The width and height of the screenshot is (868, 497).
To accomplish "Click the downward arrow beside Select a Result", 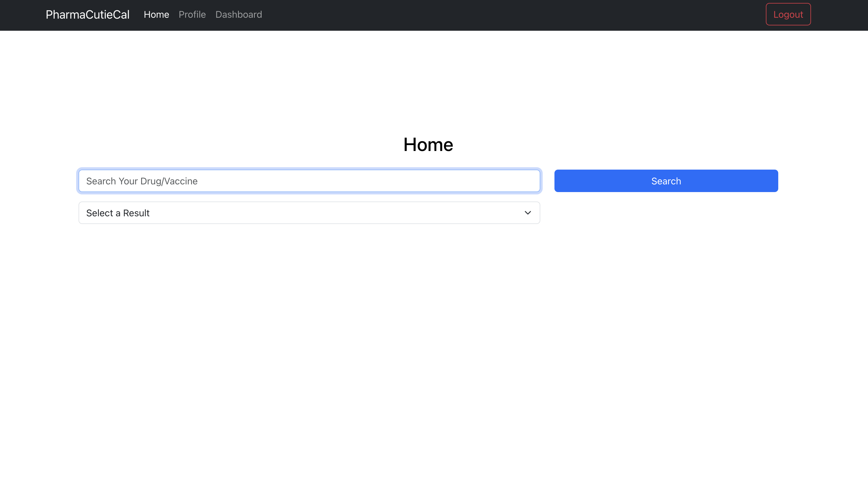I will (x=527, y=213).
